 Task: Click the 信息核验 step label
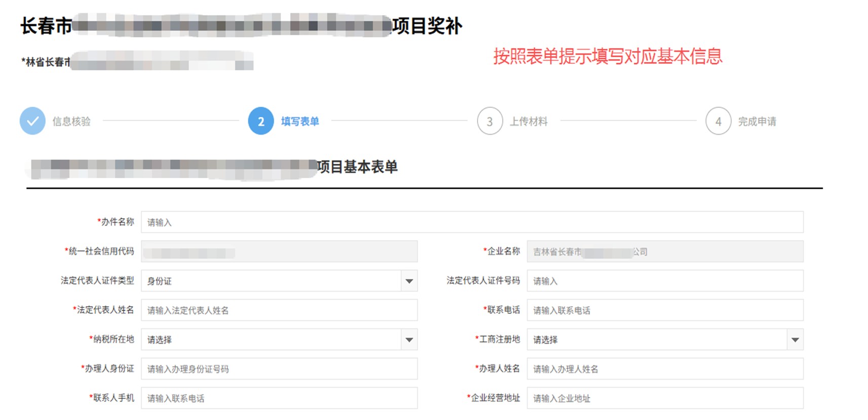(x=71, y=121)
